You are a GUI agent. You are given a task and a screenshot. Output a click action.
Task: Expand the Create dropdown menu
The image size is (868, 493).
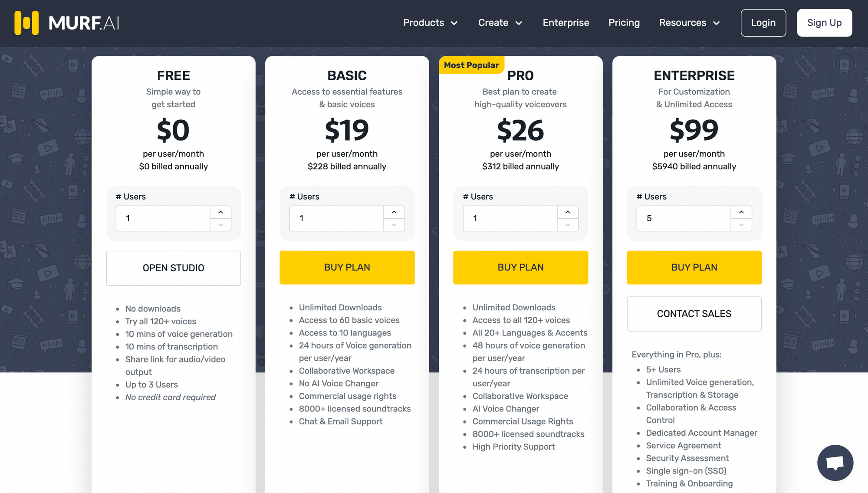(500, 23)
